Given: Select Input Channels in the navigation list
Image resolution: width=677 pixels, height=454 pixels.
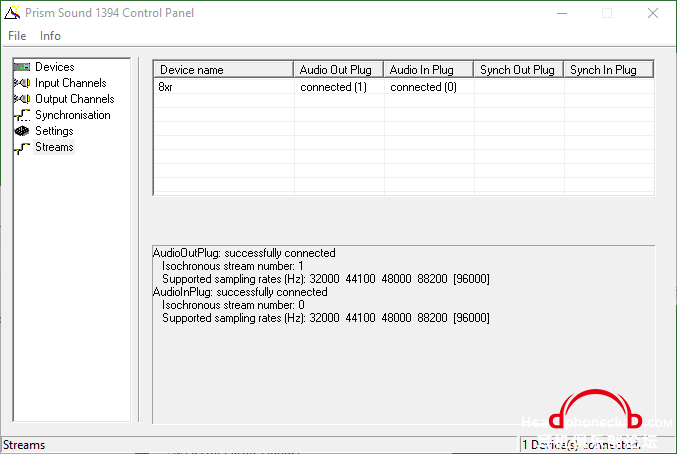Looking at the screenshot, I should click(x=71, y=83).
